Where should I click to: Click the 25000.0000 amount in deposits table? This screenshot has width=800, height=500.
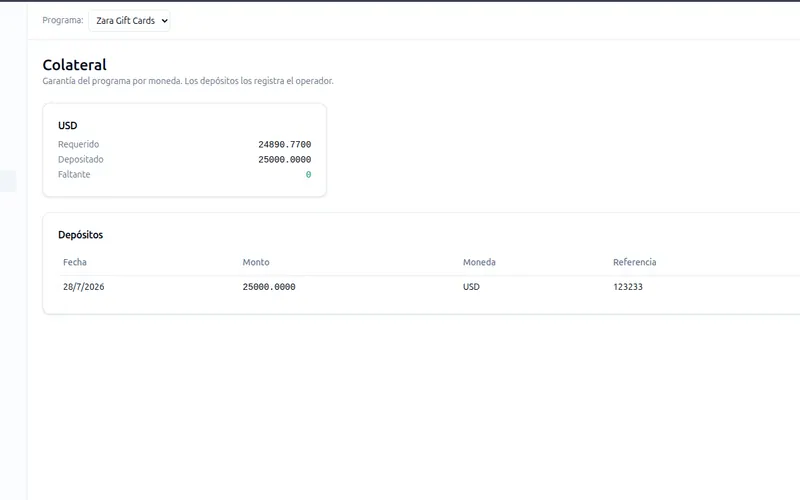pyautogui.click(x=269, y=287)
